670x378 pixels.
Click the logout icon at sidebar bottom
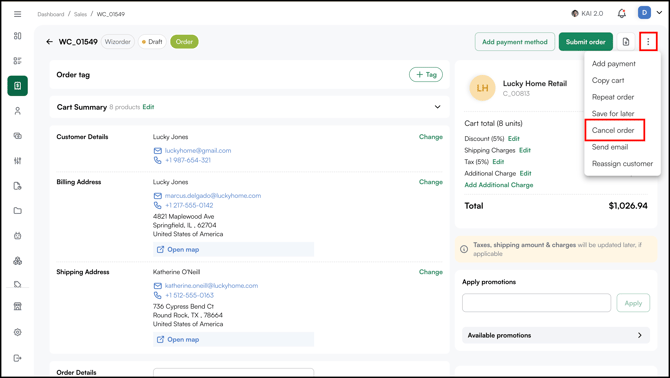pos(18,358)
